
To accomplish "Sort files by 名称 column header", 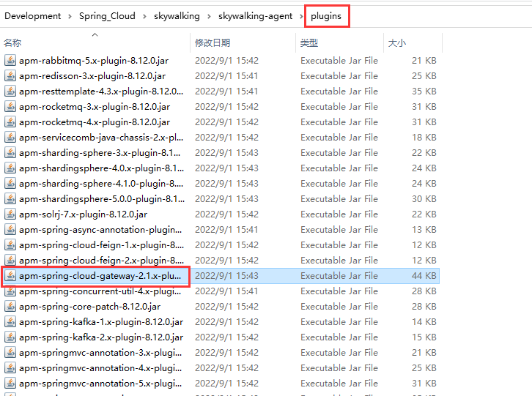I will coord(12,42).
